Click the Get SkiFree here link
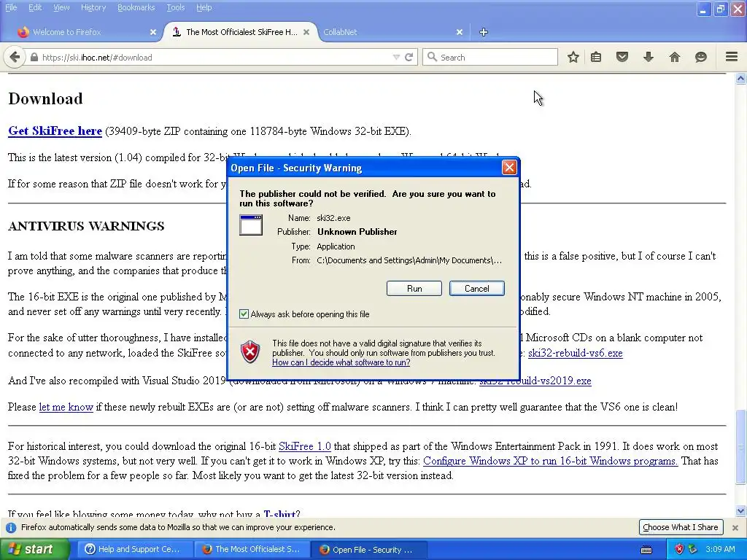Screen dimensions: 747x560 point(55,131)
